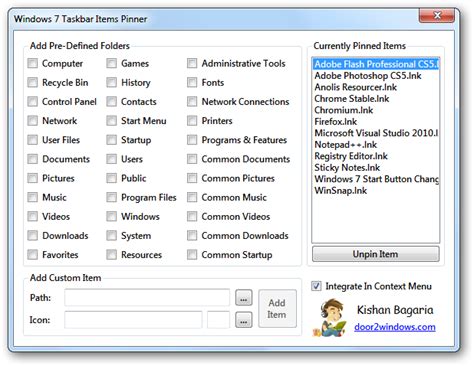The width and height of the screenshot is (474, 366).
Task: Close the Taskbar Items Pinner window
Action: [x=437, y=15]
